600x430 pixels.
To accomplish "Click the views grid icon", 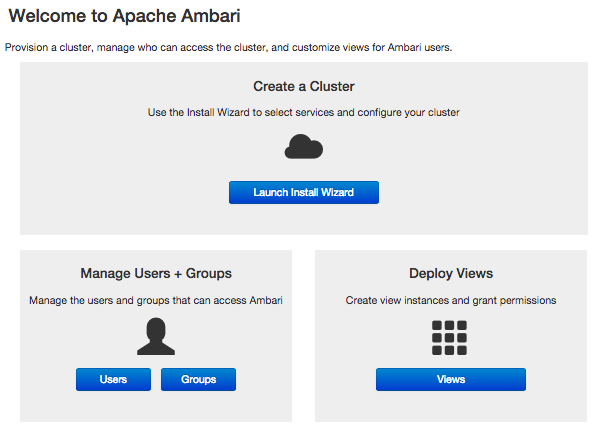I will pos(450,338).
